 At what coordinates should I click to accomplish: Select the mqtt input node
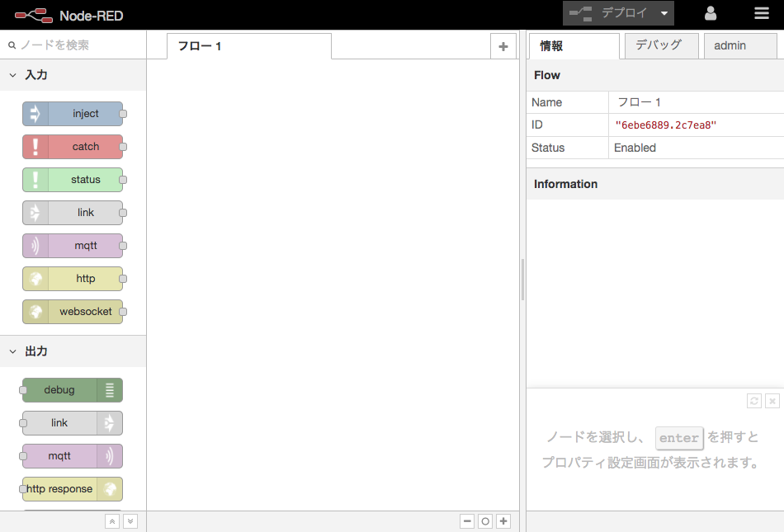73,246
